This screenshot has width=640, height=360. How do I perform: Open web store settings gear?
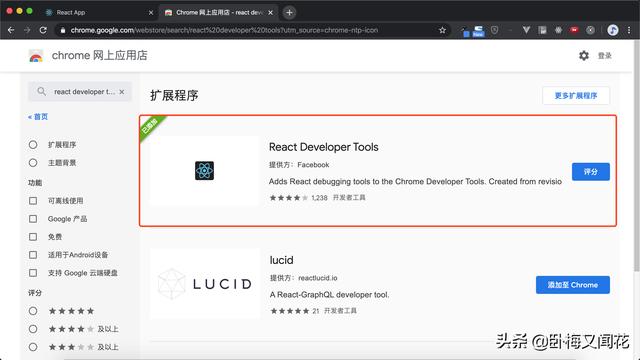pyautogui.click(x=584, y=56)
